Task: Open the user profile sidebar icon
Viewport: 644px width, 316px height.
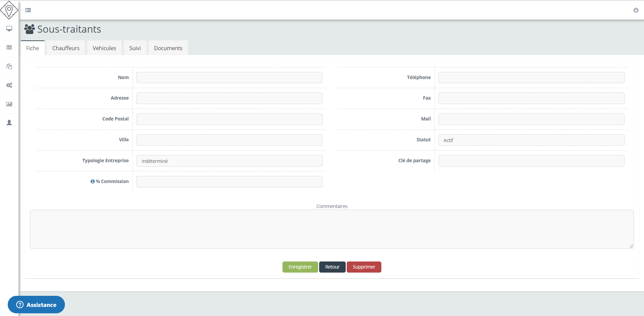Action: [9, 123]
